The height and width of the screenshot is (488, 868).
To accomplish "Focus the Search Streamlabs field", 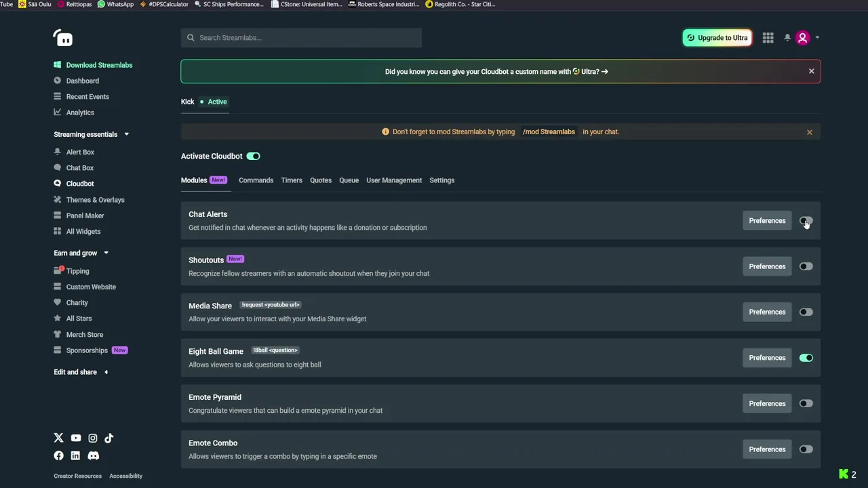I will 301,38.
